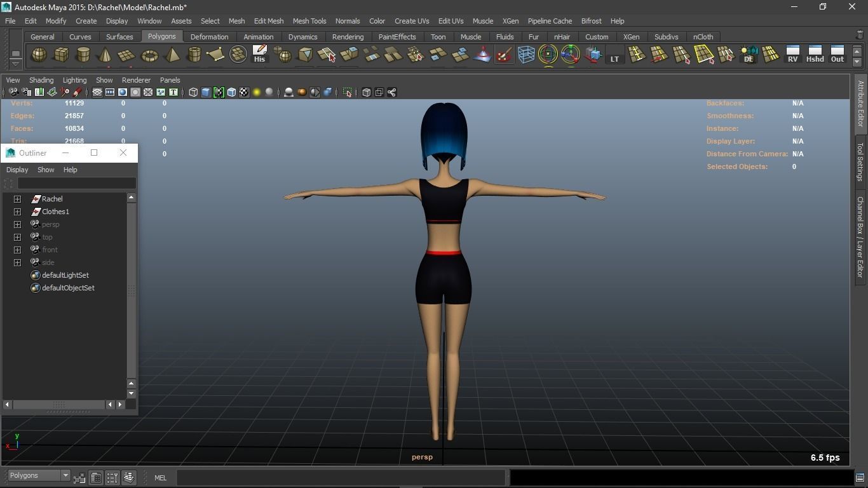
Task: Toggle Isolate Select icon in the viewport toolbar
Action: [348, 92]
